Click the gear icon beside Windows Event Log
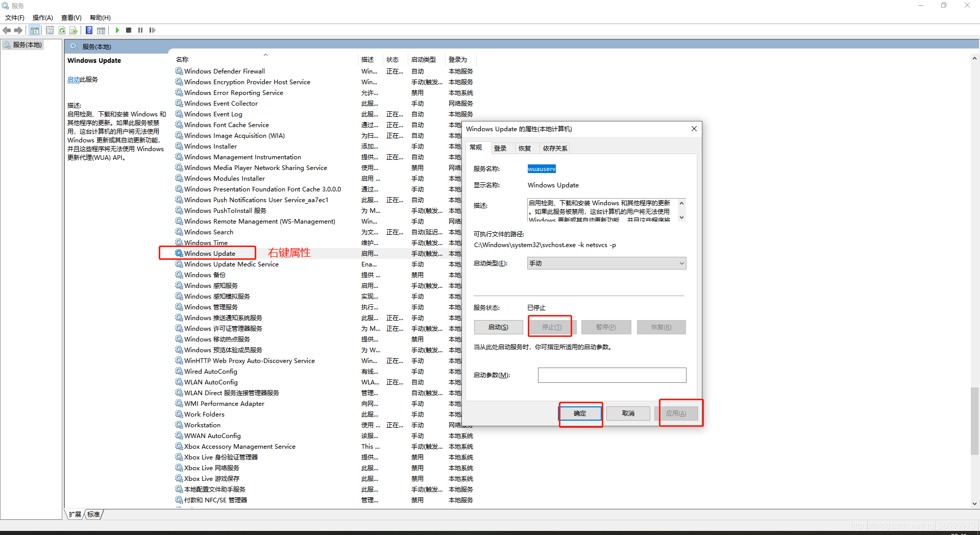The image size is (980, 535). 179,114
